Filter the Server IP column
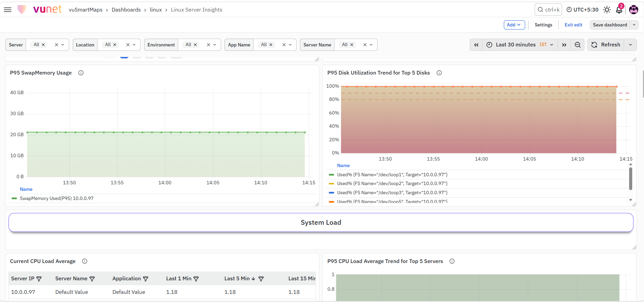This screenshot has width=644, height=302. 39,279
